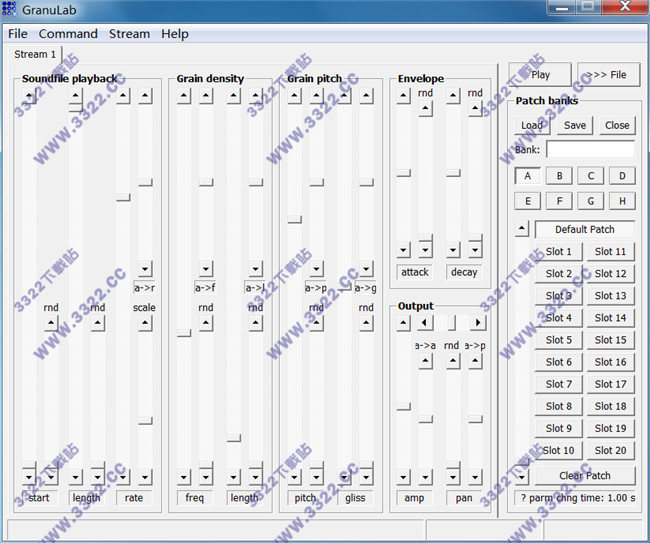
Task: Click the down arrow left of Clear Patch
Action: pos(522,477)
